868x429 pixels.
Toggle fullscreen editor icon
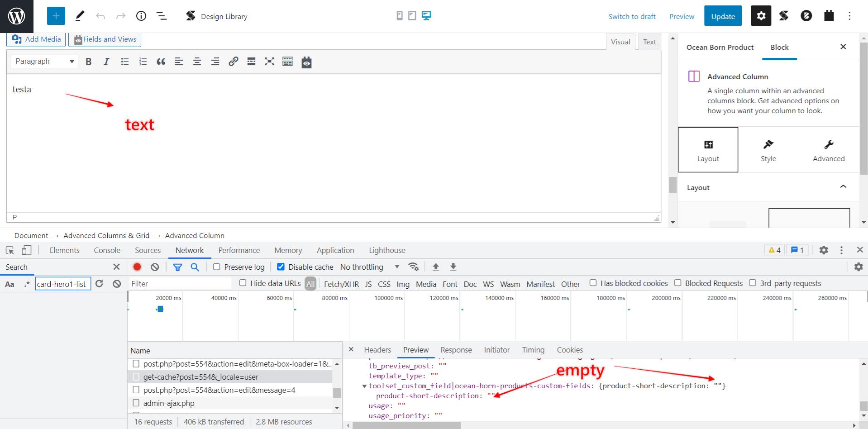pyautogui.click(x=270, y=62)
